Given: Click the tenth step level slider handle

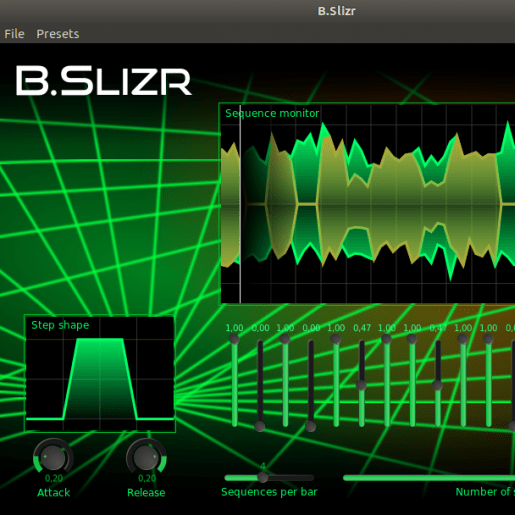Looking at the screenshot, I should 463,339.
